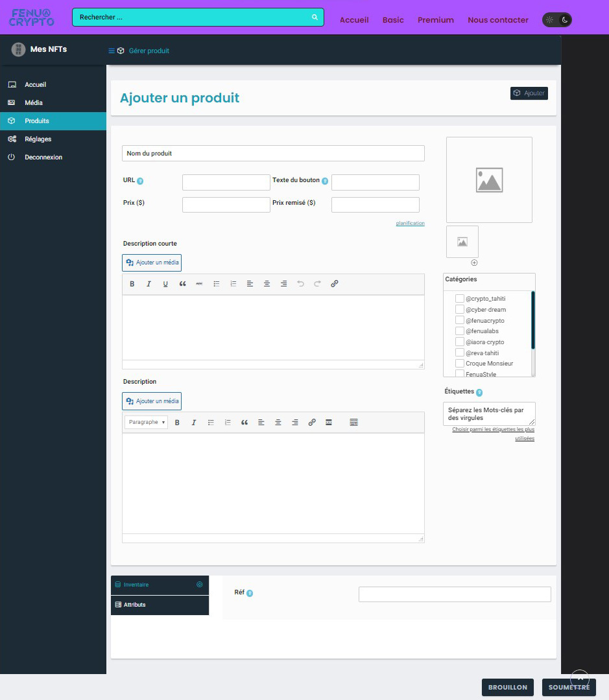Click the Ajouter button at top right
Screen dimensions: 609x700
click(x=529, y=93)
